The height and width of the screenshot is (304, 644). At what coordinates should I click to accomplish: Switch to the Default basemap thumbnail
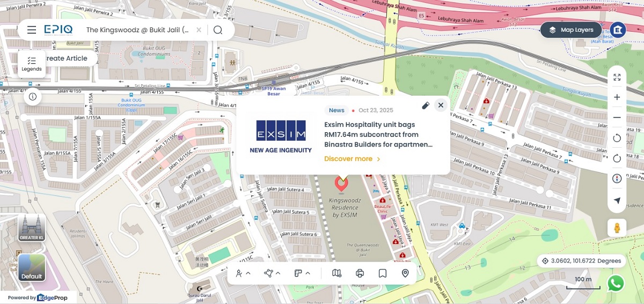[32, 267]
